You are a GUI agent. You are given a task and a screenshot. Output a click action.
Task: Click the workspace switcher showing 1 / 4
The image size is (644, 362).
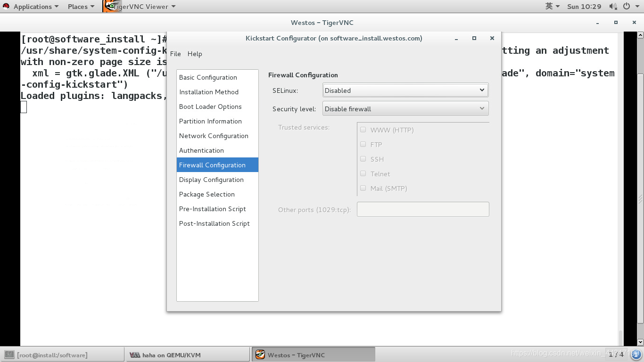click(616, 354)
